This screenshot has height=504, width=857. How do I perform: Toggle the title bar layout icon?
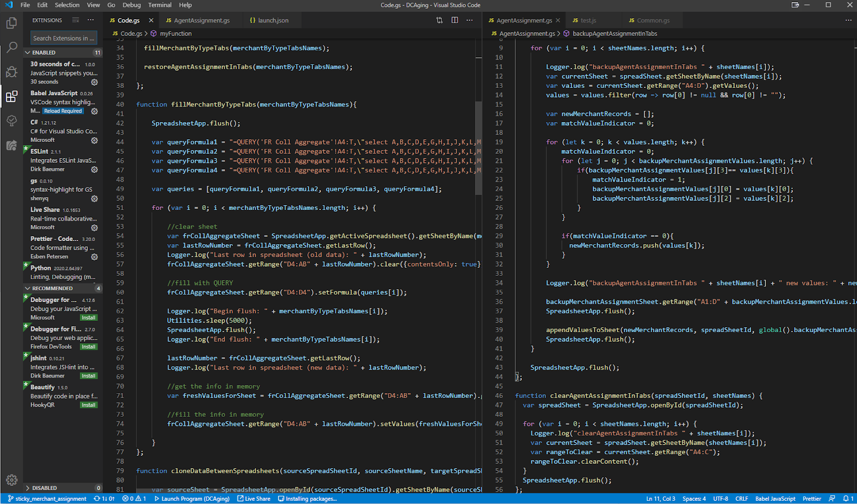tap(795, 5)
